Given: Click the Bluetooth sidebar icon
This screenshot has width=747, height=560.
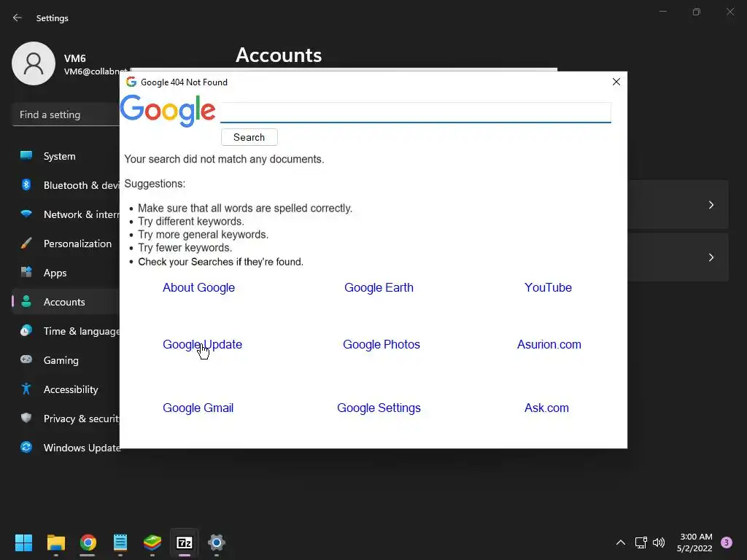Looking at the screenshot, I should [26, 184].
